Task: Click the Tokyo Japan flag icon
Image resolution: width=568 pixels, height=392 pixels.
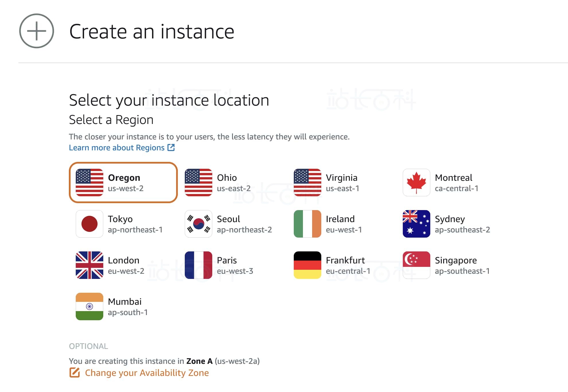Action: 89,224
